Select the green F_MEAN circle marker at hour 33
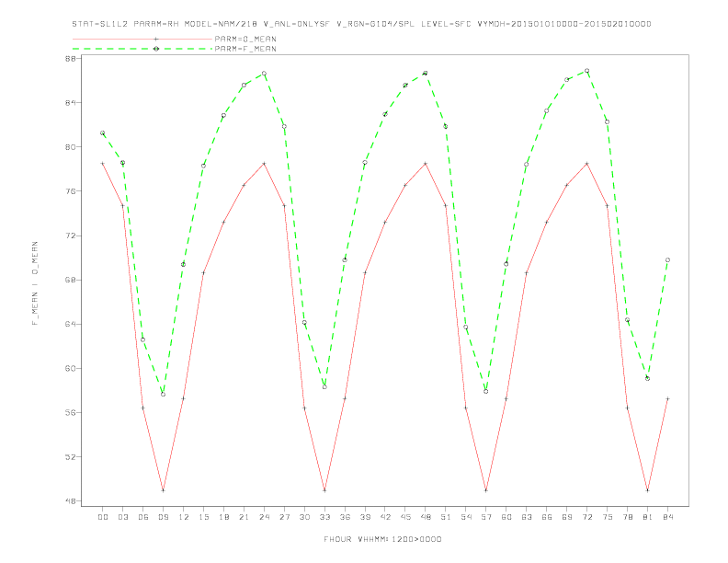728x563 pixels. [x=324, y=387]
